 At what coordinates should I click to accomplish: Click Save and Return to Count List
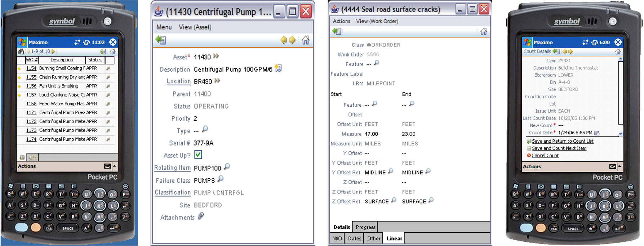(563, 141)
